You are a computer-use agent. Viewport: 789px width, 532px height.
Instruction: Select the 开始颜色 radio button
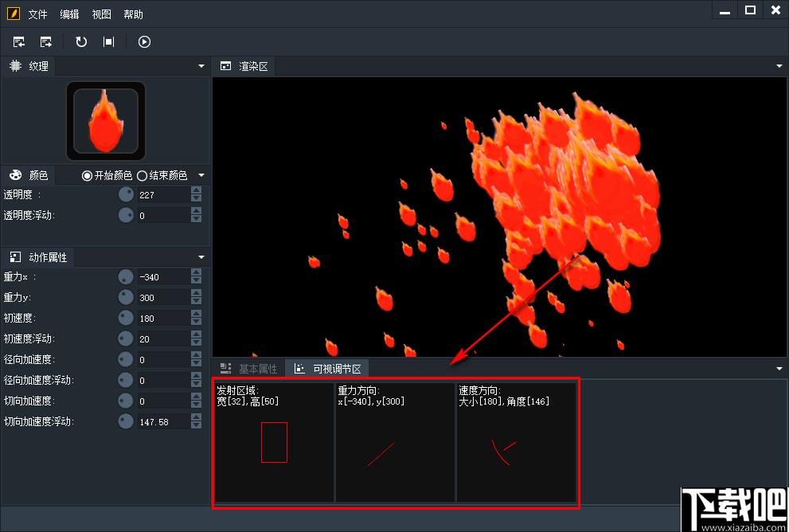click(87, 176)
